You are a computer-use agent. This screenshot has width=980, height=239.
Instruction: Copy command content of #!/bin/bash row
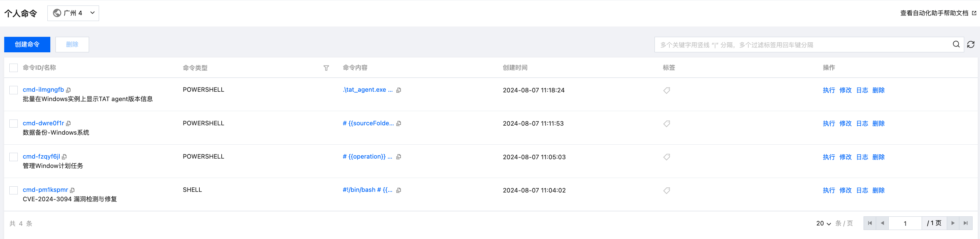399,190
